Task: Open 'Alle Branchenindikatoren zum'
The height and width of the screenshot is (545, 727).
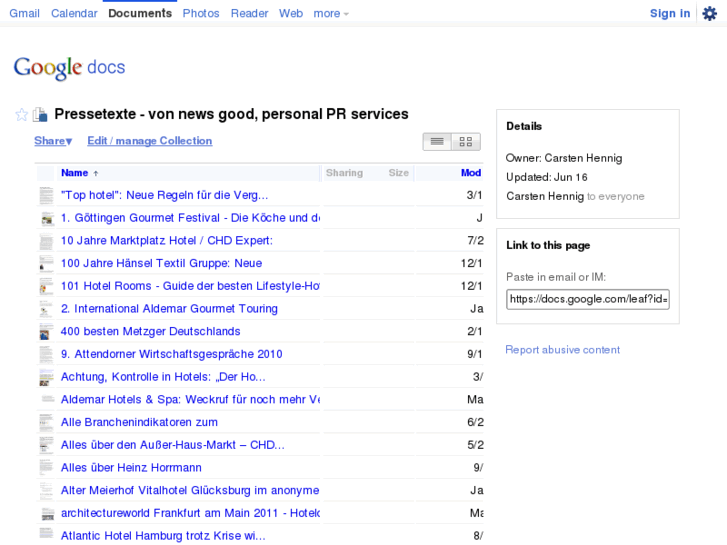Action: pyautogui.click(x=139, y=423)
